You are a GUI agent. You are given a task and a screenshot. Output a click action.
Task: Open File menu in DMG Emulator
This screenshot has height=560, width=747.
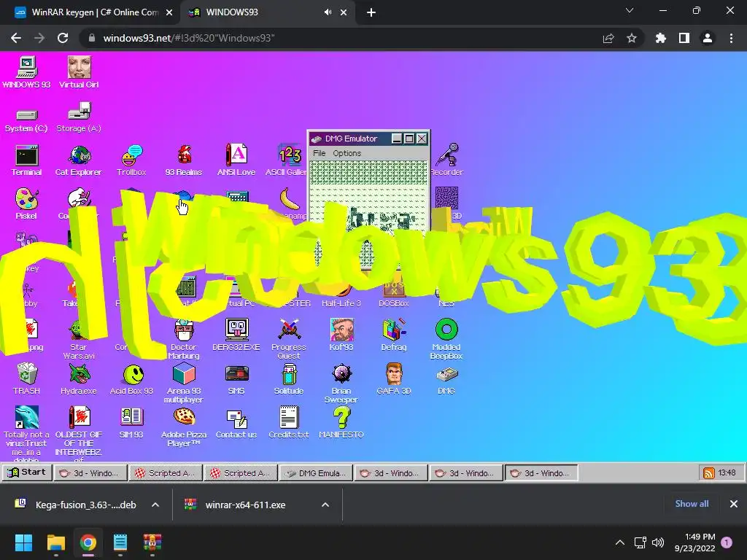point(320,153)
